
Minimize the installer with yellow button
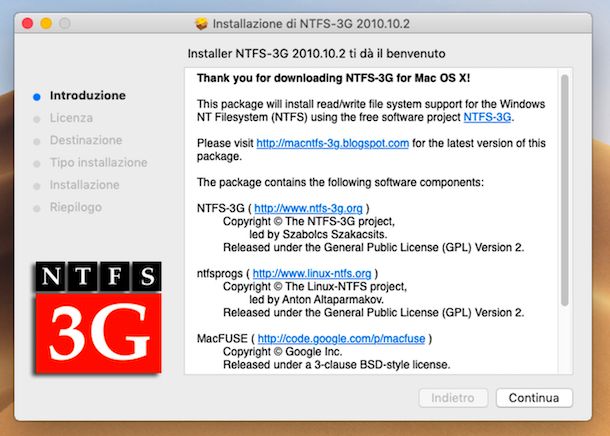tap(46, 24)
